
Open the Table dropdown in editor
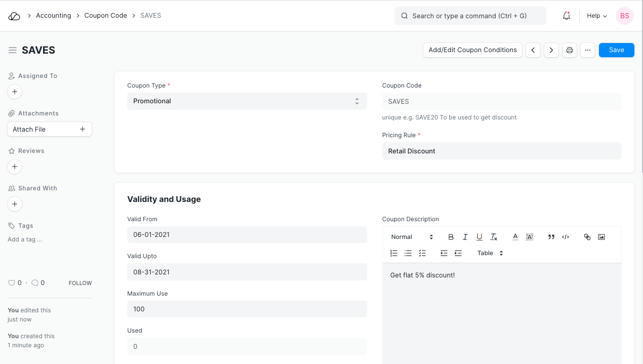[x=490, y=253]
